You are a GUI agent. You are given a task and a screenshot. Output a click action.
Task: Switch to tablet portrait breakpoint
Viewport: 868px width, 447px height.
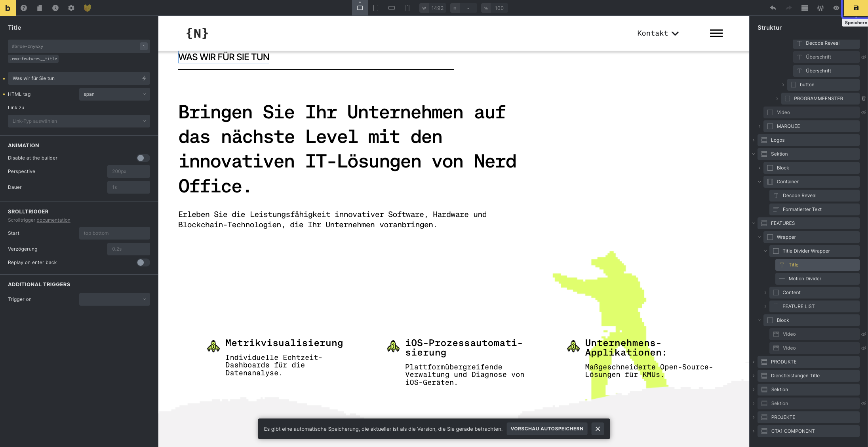coord(376,8)
